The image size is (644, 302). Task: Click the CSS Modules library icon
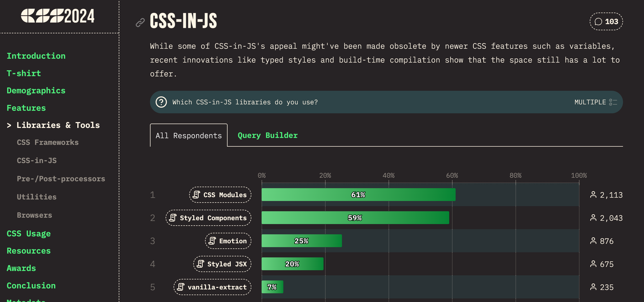[x=196, y=195]
